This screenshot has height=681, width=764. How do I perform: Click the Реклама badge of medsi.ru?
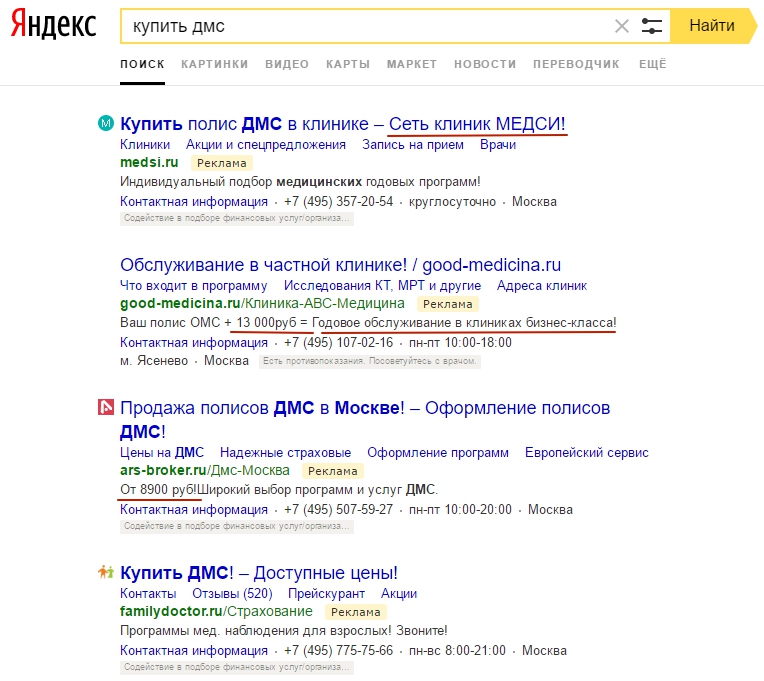(222, 163)
